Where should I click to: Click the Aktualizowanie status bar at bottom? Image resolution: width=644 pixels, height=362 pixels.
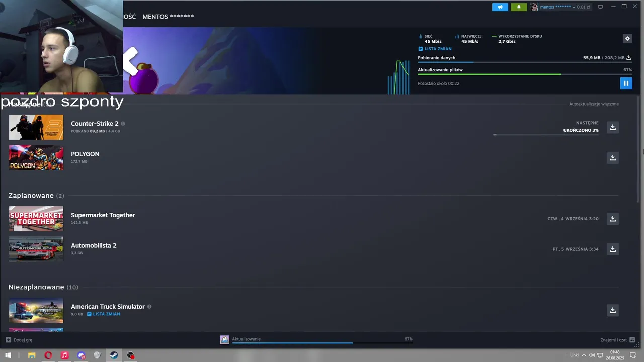[322, 340]
